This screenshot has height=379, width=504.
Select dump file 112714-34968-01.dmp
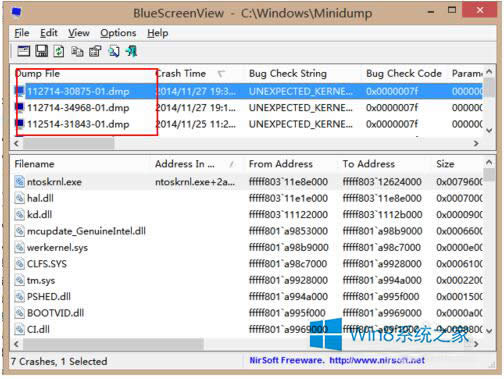pos(78,107)
